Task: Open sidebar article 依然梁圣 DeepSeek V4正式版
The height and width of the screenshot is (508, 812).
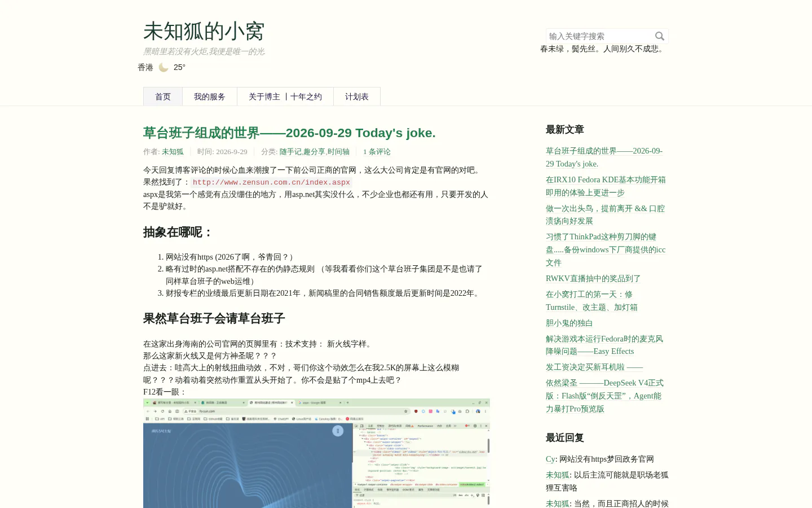Action: point(604,396)
